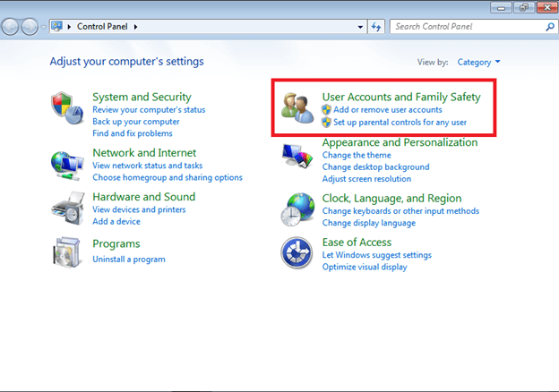This screenshot has height=392, width=559.
Task: Click Let Windows suggest settings
Action: click(x=377, y=255)
